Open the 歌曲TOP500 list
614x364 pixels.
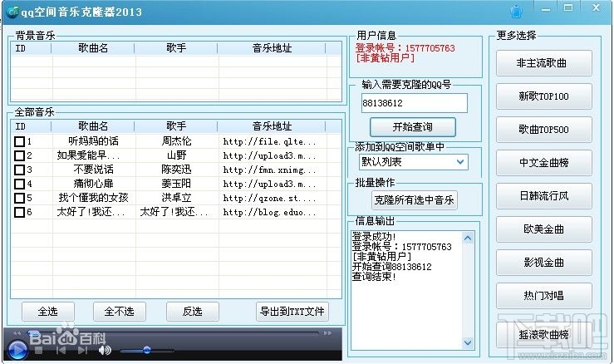point(543,130)
